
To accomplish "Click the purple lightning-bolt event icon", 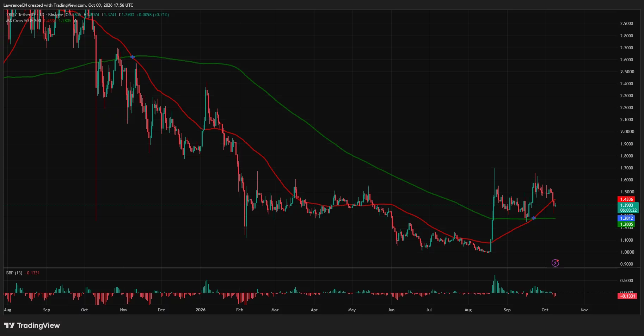I will [555, 263].
